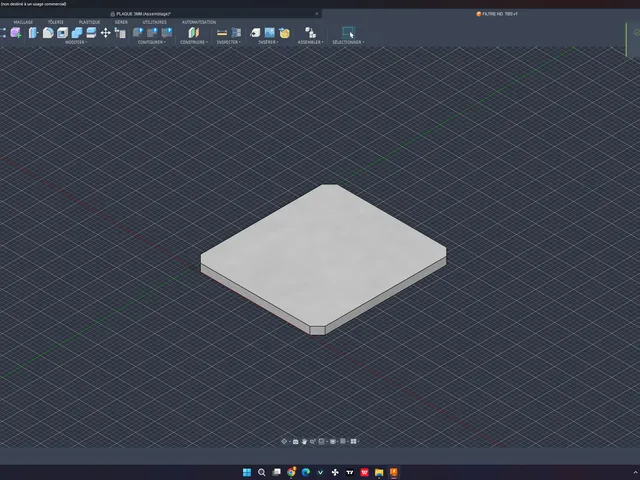Click the Interference check icon

tap(236, 33)
